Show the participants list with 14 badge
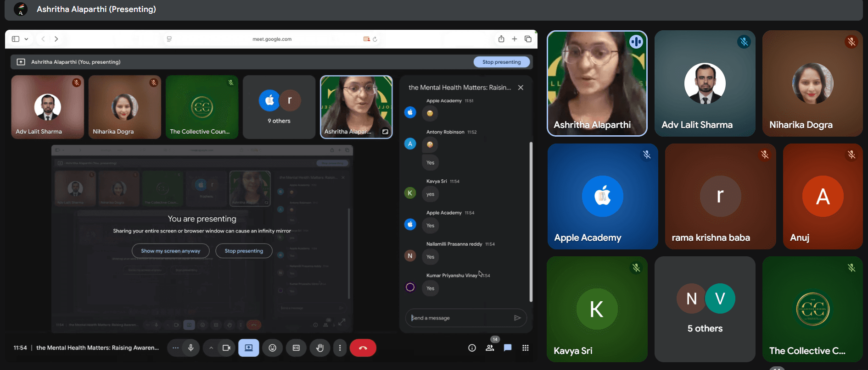 [x=490, y=348]
